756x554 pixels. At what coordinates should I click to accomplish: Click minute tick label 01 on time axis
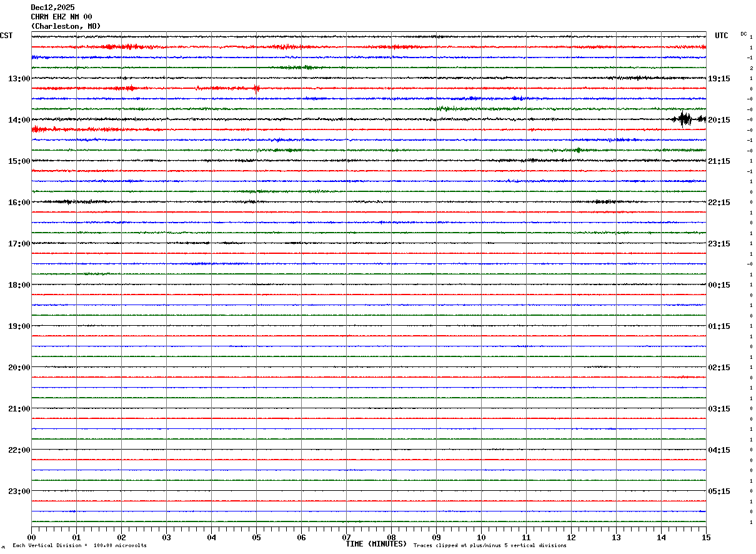(x=76, y=537)
